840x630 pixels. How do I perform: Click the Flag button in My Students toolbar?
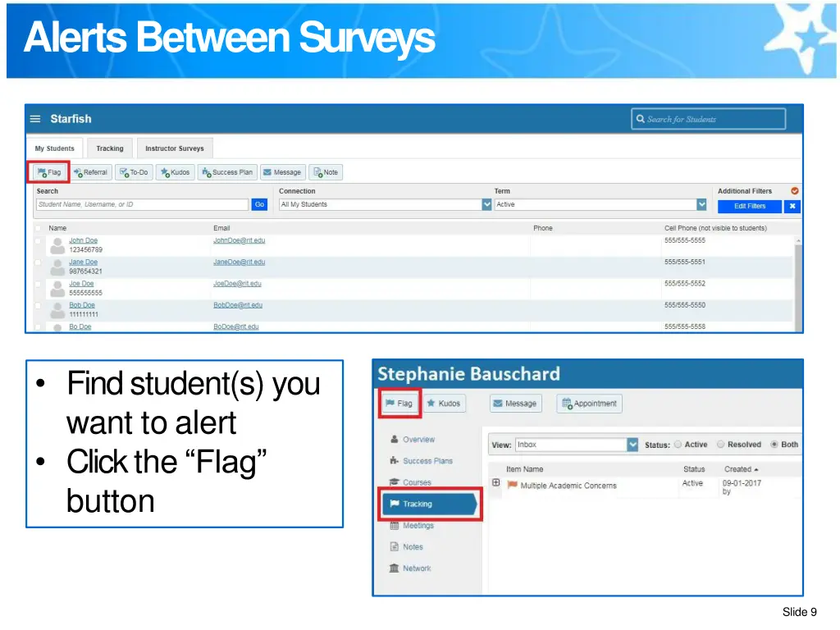(49, 172)
